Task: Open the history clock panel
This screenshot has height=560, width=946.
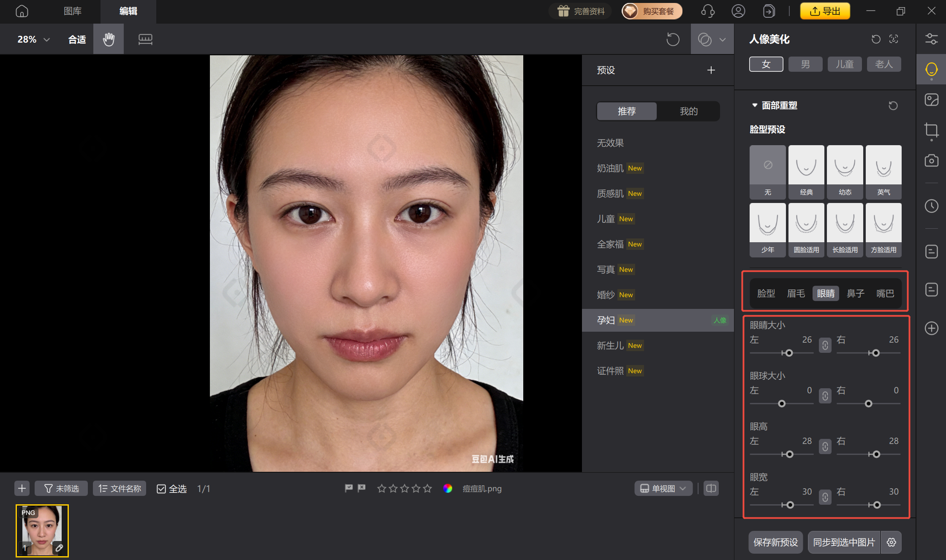Action: (x=931, y=206)
